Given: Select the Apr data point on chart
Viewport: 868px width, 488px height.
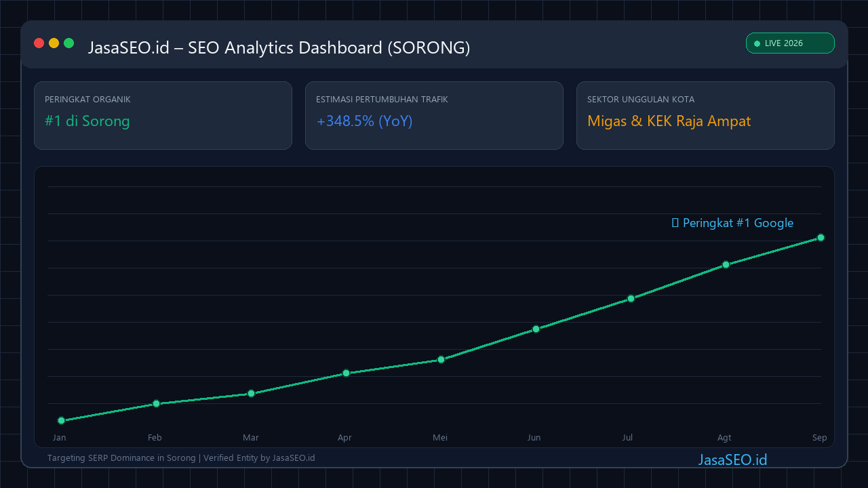Looking at the screenshot, I should coord(346,373).
